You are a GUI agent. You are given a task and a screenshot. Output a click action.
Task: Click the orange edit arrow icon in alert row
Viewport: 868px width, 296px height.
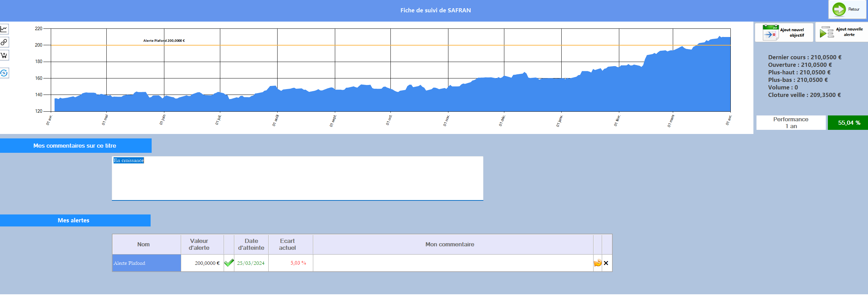click(598, 263)
